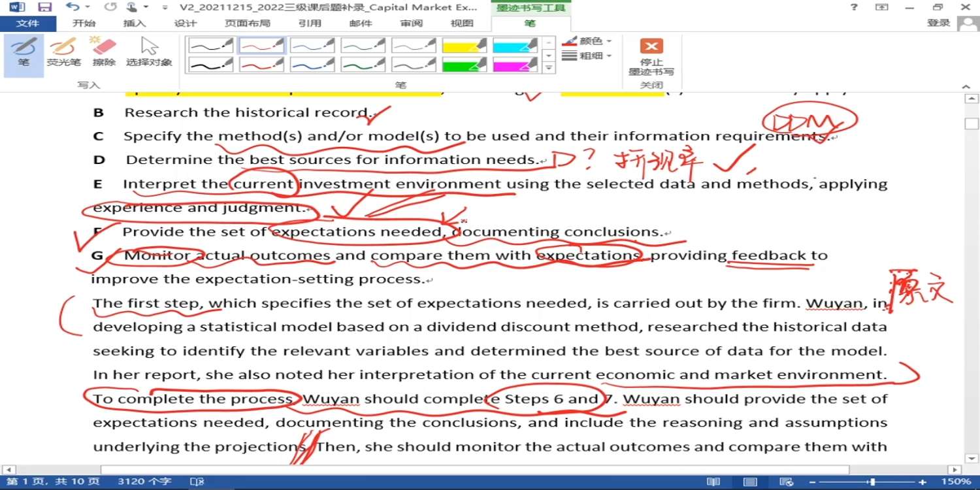This screenshot has height=490, width=980.
Task: Select the 荧光笔 highlighter tool
Action: 63,52
